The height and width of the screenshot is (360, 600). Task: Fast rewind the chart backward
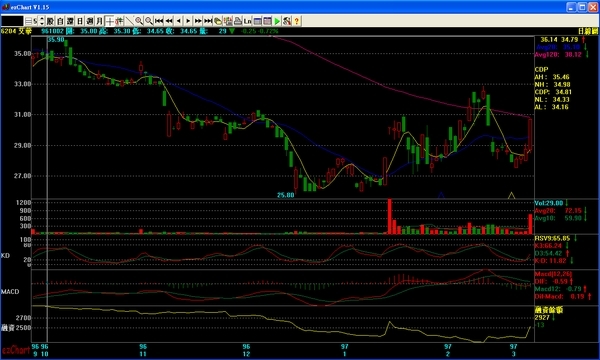click(x=169, y=21)
